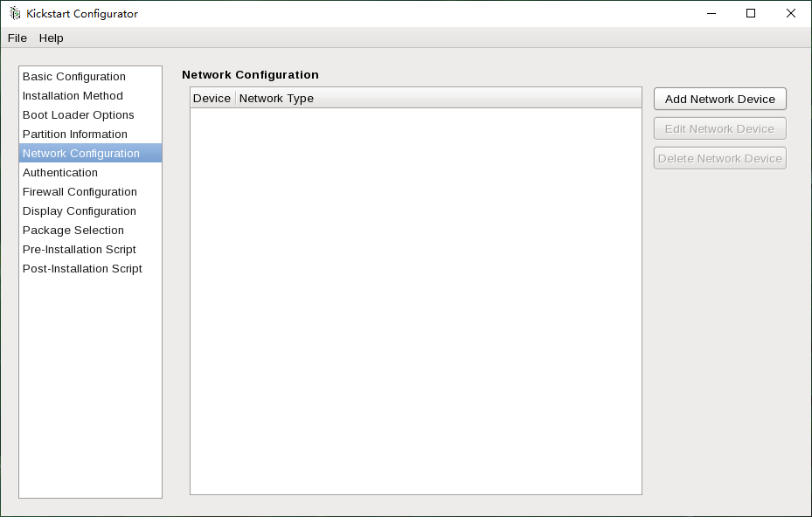This screenshot has height=517, width=812.
Task: Sort by Network Type column header
Action: point(439,99)
